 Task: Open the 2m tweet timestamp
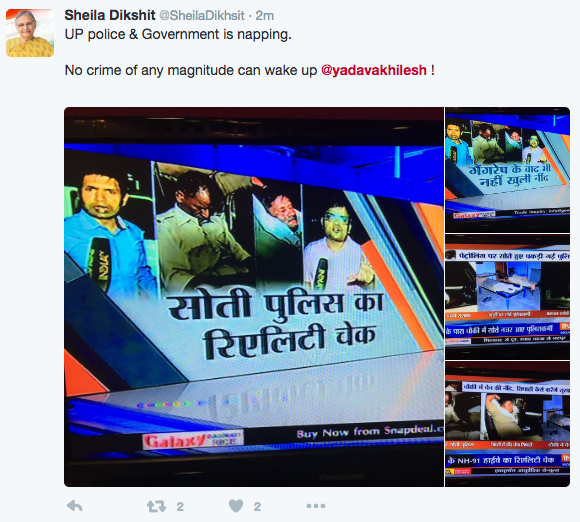coord(265,16)
